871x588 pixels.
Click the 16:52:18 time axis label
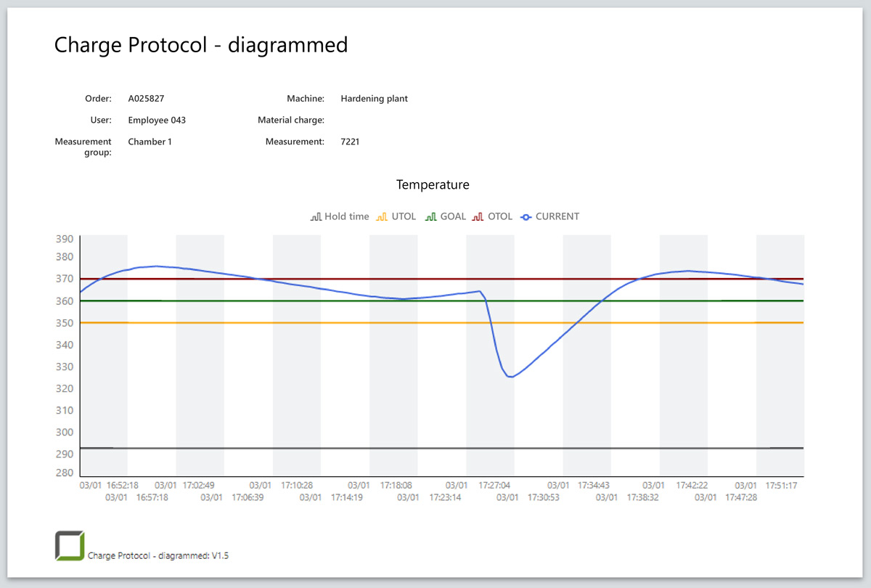coord(123,485)
